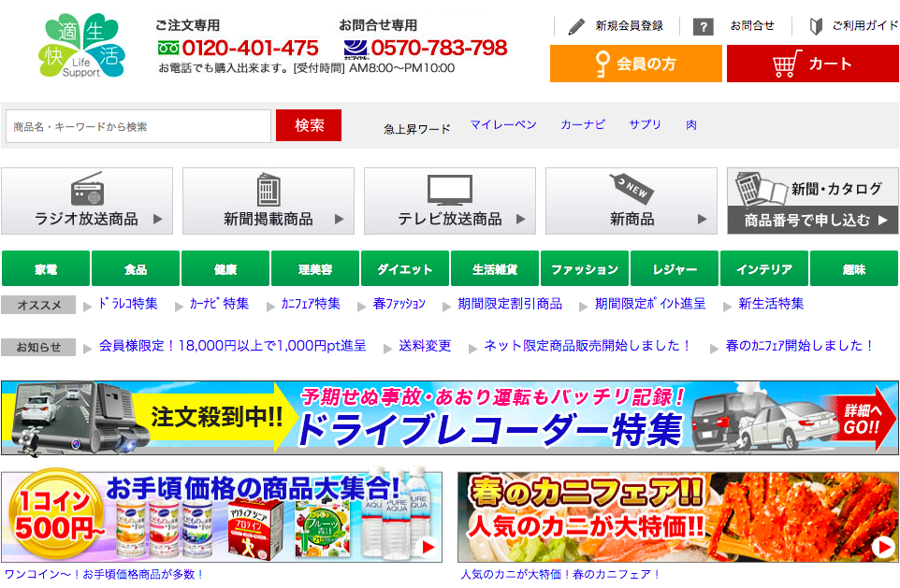
Task: Click the pencil icon for 新規会員登録
Action: coord(576,26)
